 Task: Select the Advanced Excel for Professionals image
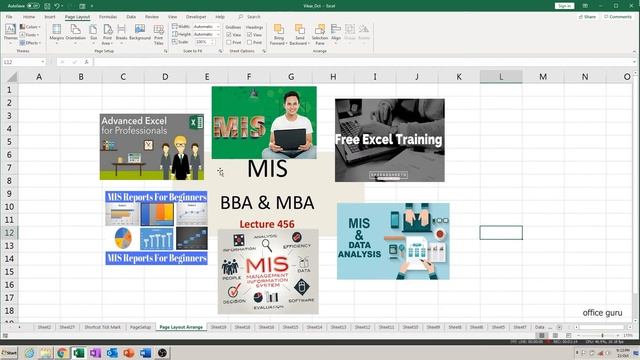152,147
